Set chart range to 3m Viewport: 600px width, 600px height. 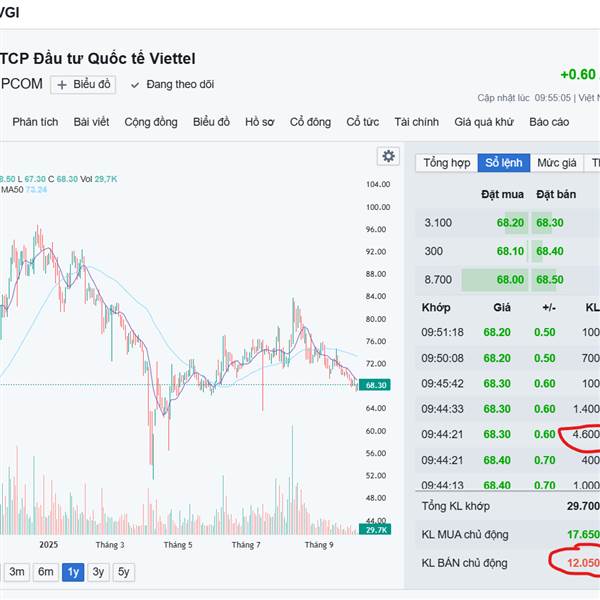[17, 572]
